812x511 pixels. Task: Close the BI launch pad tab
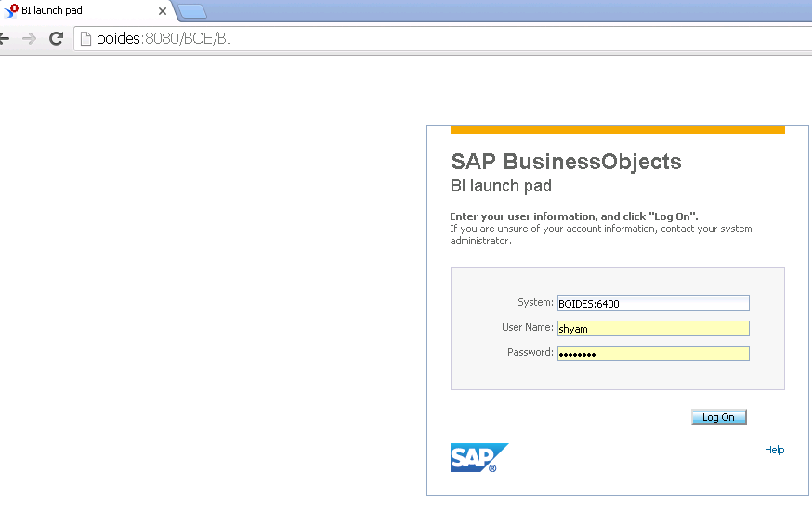point(162,11)
